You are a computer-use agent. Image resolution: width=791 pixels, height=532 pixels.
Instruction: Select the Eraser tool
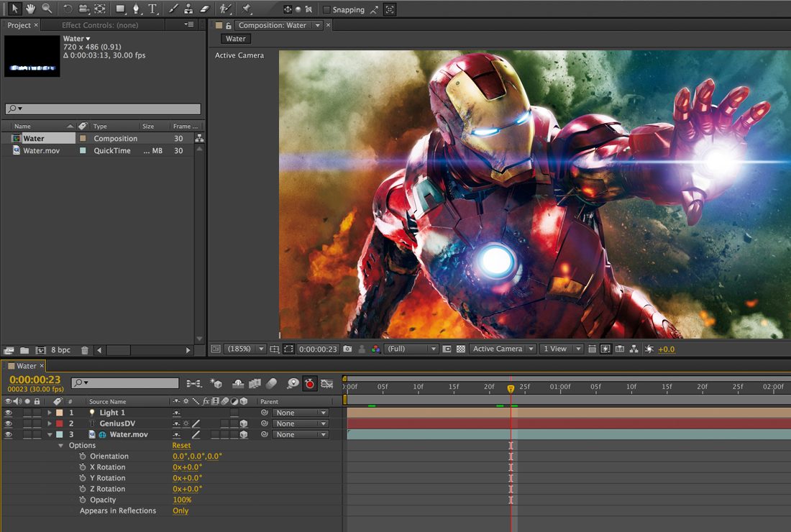click(204, 9)
